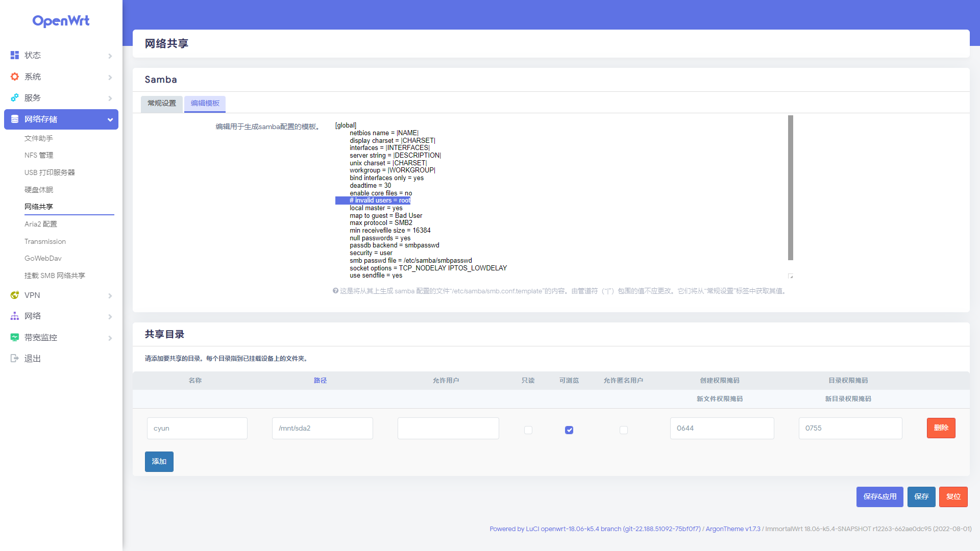Toggle the 只读 checkbox for cyun
This screenshot has height=551, width=980.
pyautogui.click(x=528, y=430)
